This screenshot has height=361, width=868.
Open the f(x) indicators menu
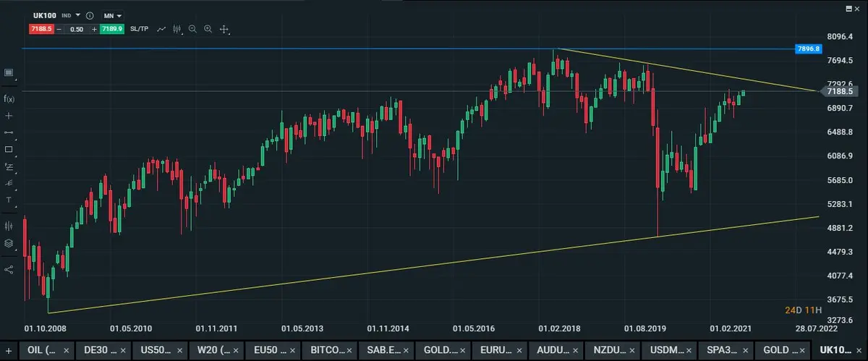coord(9,98)
